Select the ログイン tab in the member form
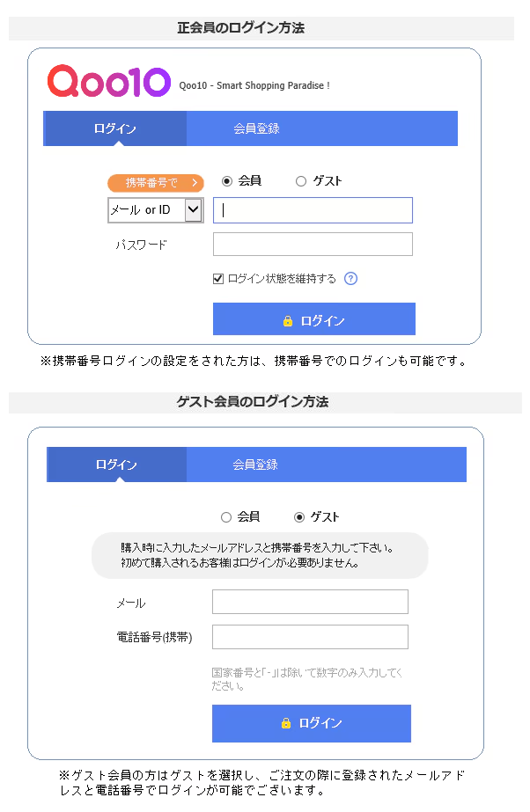This screenshot has height=812, width=530. point(115,128)
